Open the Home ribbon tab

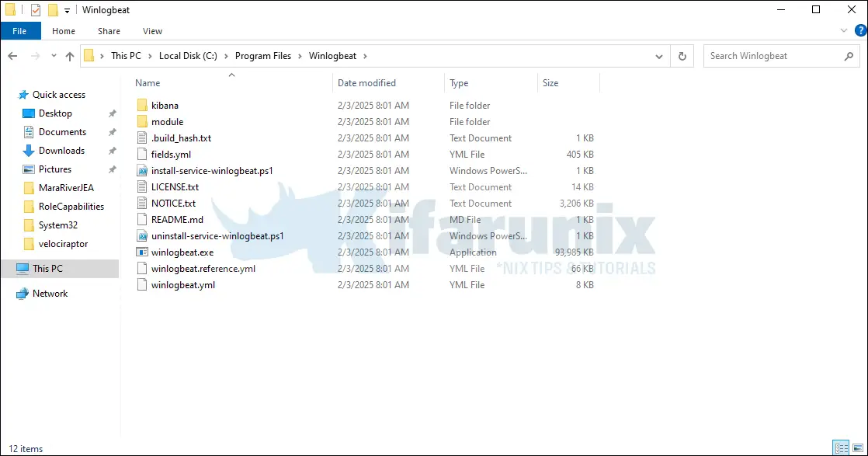click(x=64, y=31)
